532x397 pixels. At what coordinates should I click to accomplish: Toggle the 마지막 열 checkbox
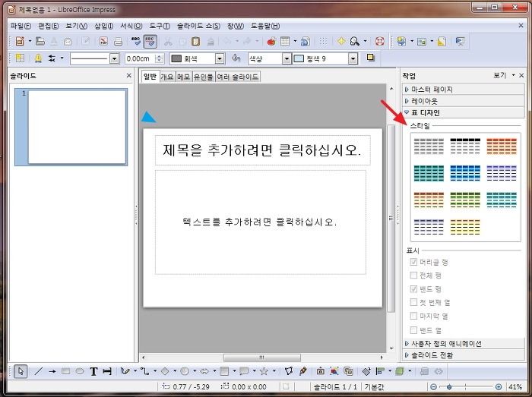[x=413, y=316]
